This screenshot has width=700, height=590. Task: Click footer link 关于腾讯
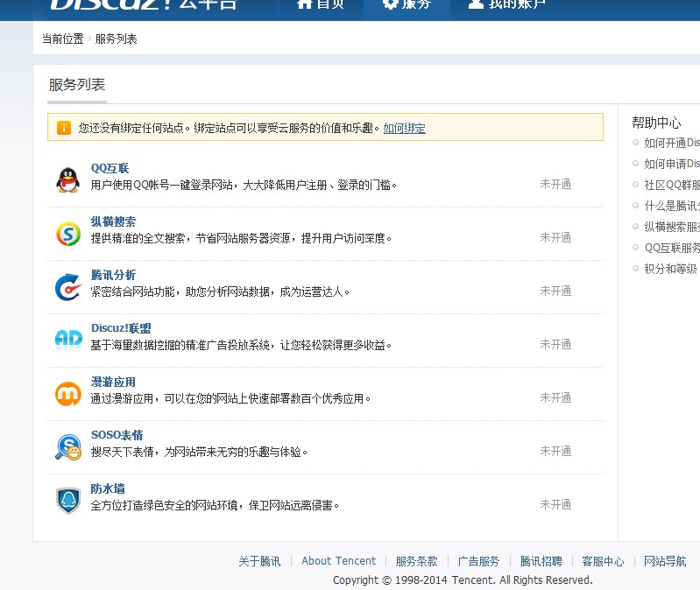coord(259,561)
